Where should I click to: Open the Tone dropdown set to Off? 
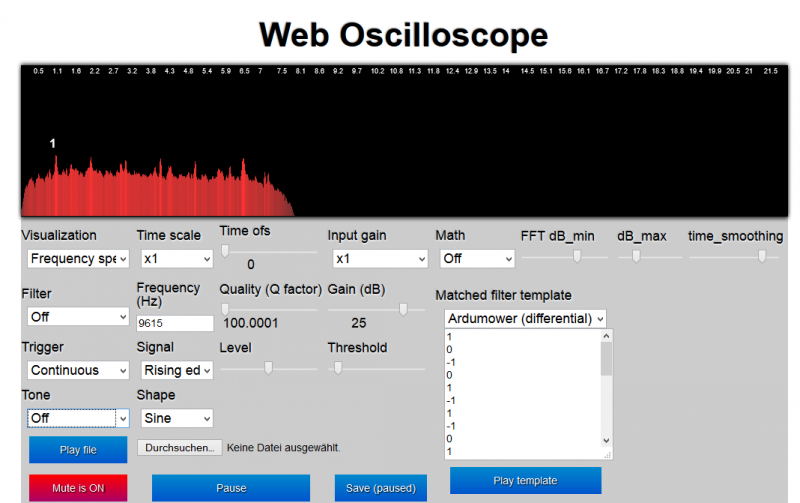(x=78, y=418)
